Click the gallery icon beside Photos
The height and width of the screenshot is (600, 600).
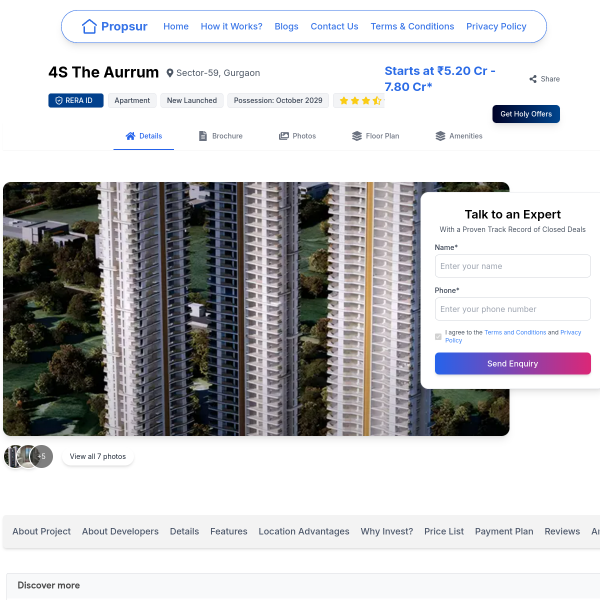(284, 136)
